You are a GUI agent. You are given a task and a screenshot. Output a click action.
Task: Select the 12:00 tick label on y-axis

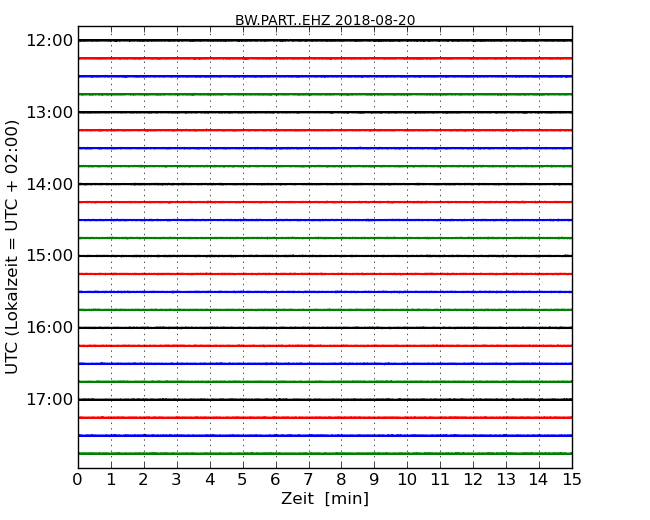(49, 40)
